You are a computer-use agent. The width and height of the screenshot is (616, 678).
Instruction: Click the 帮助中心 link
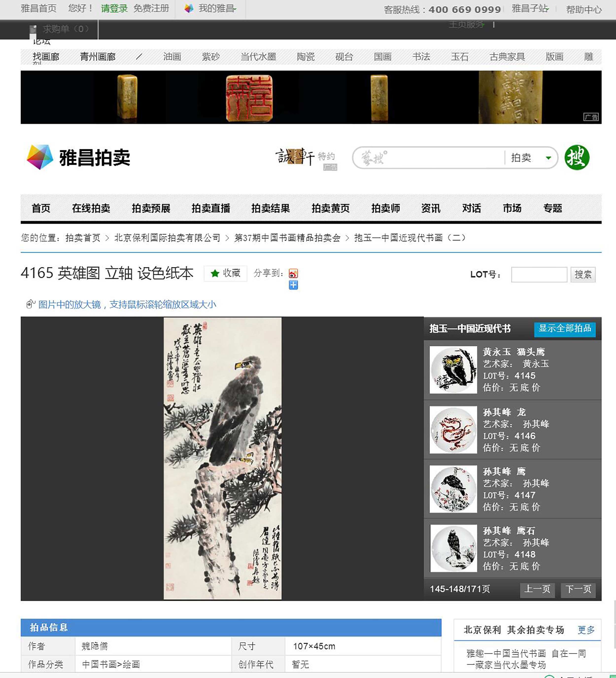[584, 9]
